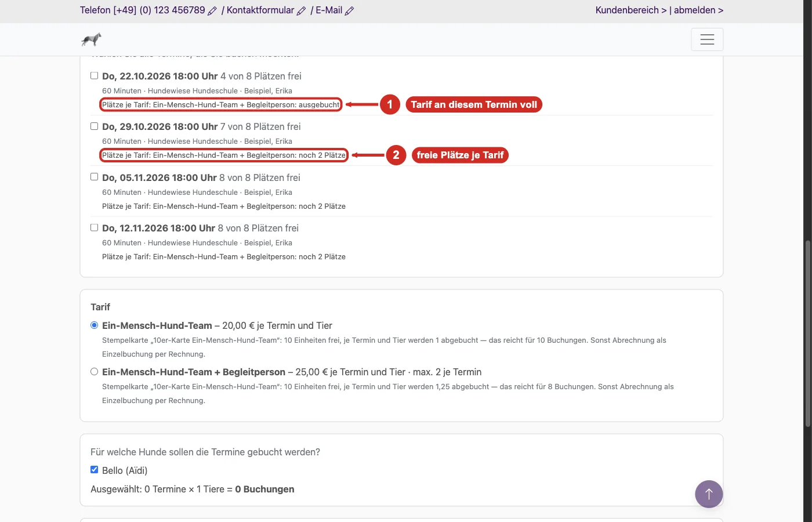The width and height of the screenshot is (812, 522).
Task: Click '8 von 8 Plätzen frei' for 05.11.2026
Action: (260, 177)
